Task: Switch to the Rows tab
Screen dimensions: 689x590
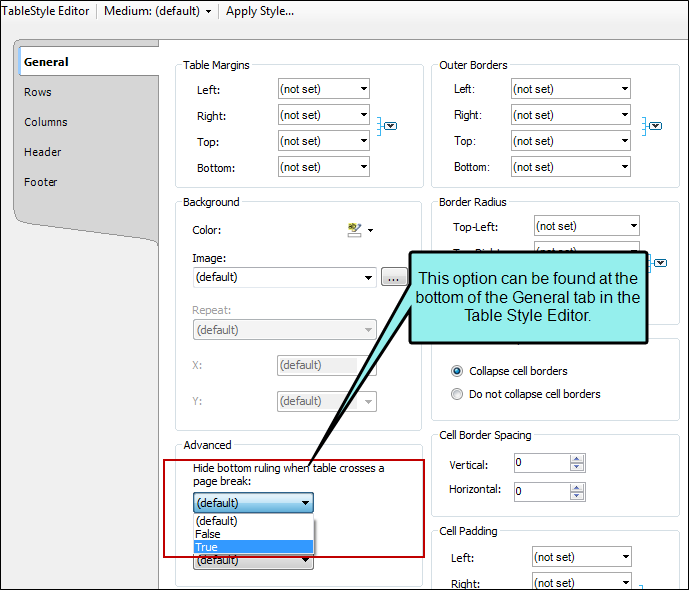Action: tap(38, 92)
